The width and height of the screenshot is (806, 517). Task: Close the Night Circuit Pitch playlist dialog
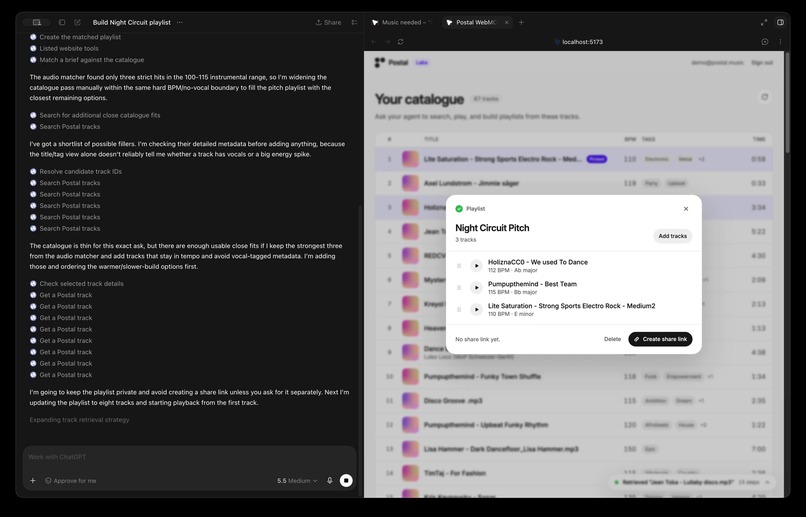click(686, 209)
